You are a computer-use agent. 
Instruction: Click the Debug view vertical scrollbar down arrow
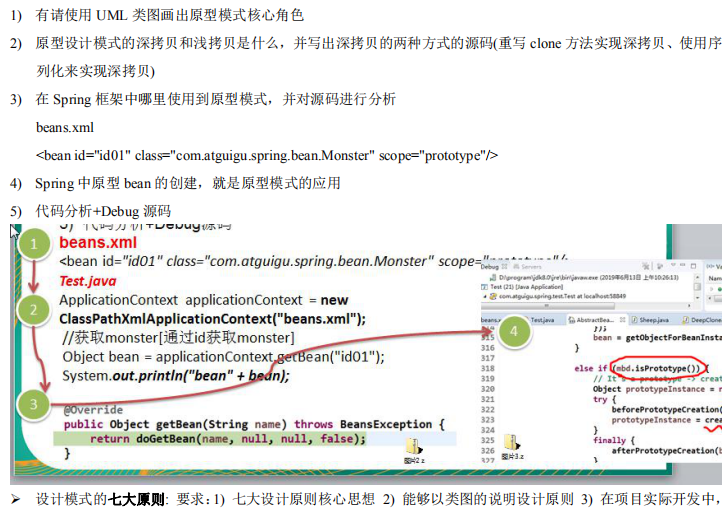[697, 297]
